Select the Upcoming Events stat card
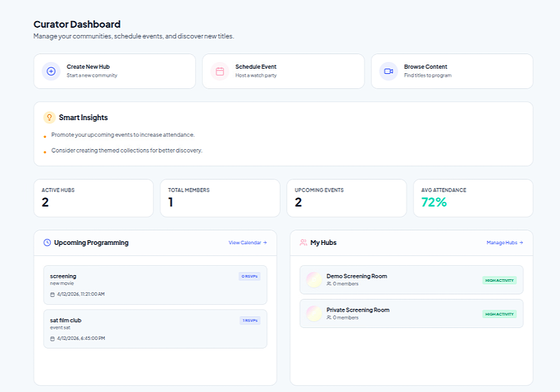The width and height of the screenshot is (560, 392). (346, 198)
